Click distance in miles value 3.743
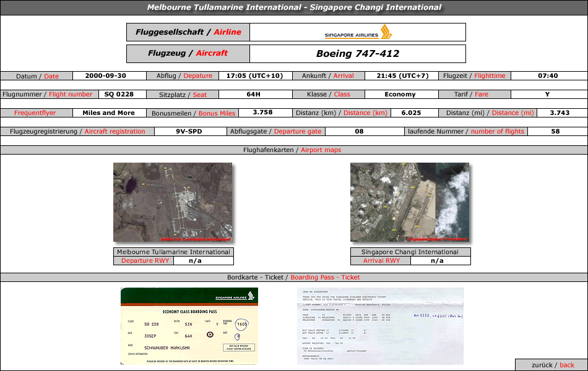This screenshot has width=588, height=371. 560,113
